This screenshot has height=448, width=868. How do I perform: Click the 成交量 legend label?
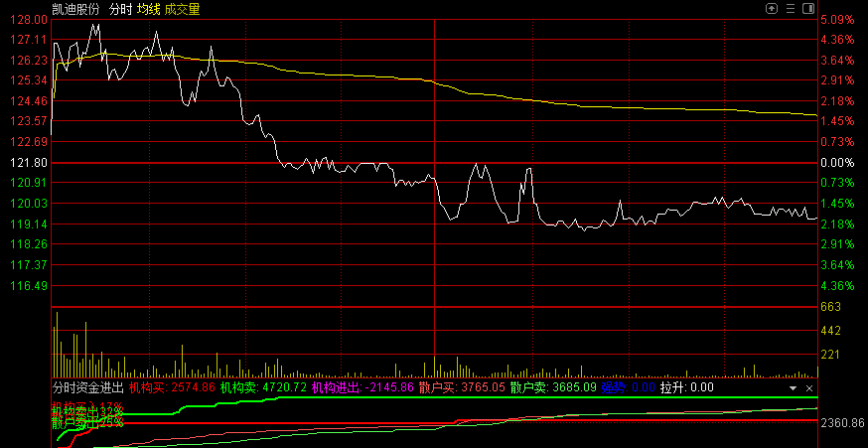[182, 9]
